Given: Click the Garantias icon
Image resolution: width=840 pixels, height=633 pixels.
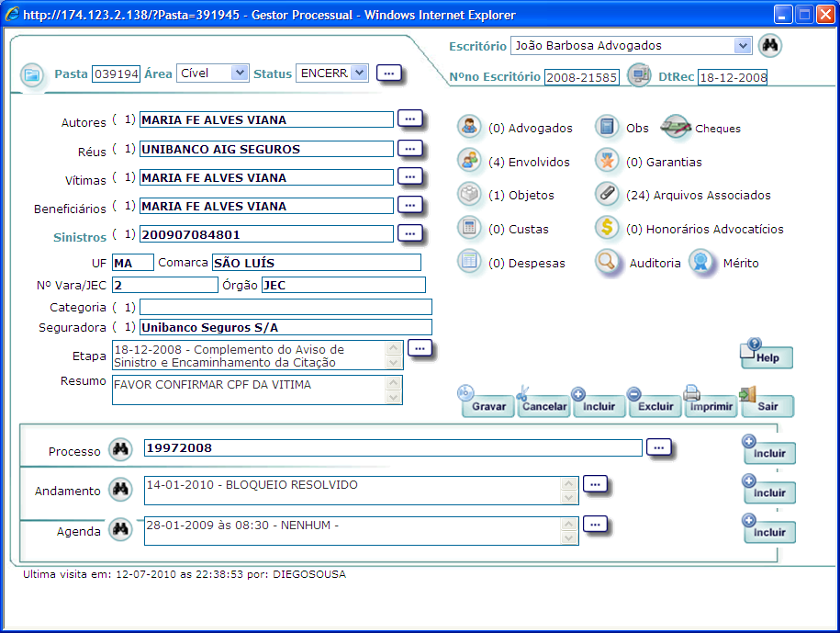Looking at the screenshot, I should click(607, 161).
